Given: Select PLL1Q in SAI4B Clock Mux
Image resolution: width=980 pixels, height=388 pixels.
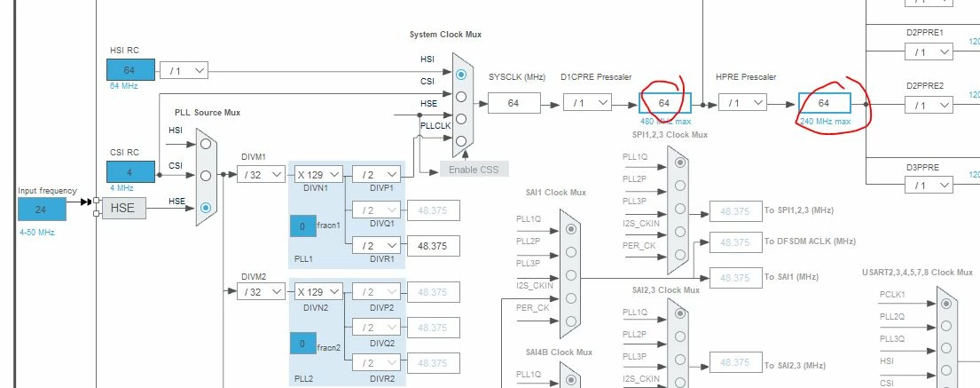Looking at the screenshot, I should 570,380.
